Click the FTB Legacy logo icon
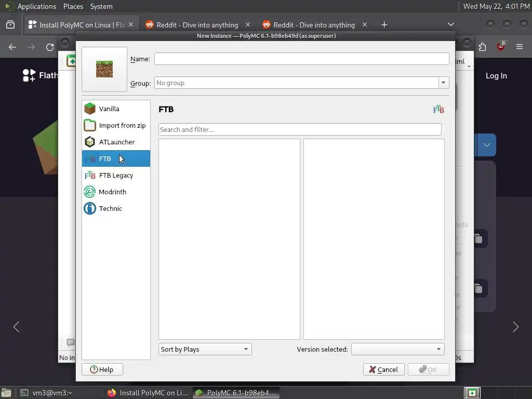 [90, 175]
